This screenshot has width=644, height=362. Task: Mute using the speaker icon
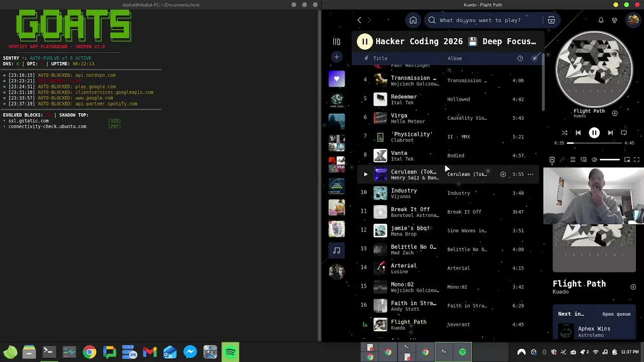[x=594, y=160]
